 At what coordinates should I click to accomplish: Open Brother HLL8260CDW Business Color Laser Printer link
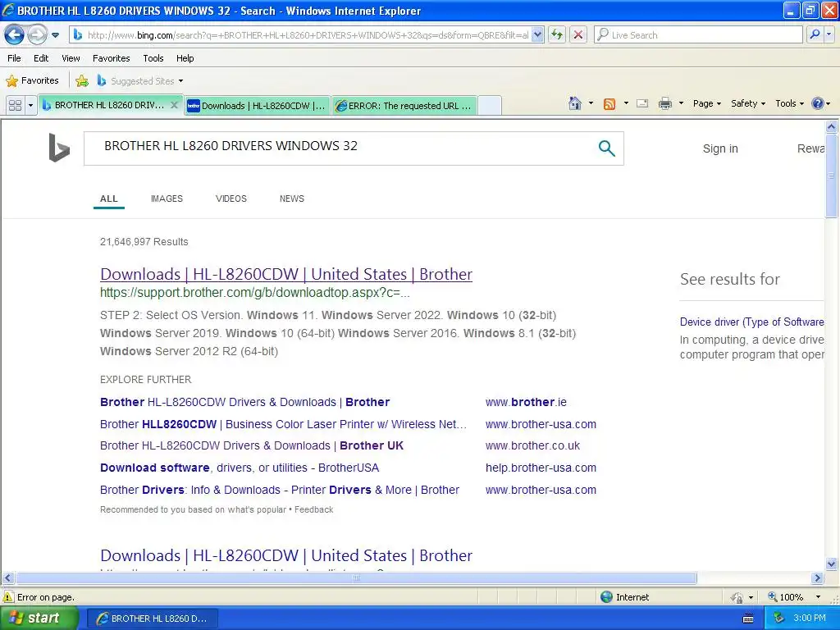(283, 424)
